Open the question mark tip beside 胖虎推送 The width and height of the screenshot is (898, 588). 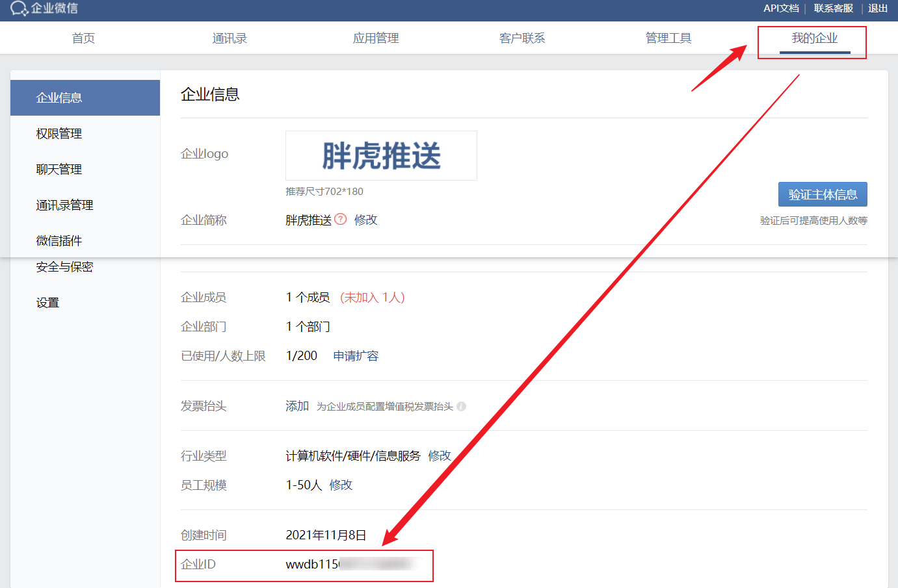pyautogui.click(x=341, y=220)
